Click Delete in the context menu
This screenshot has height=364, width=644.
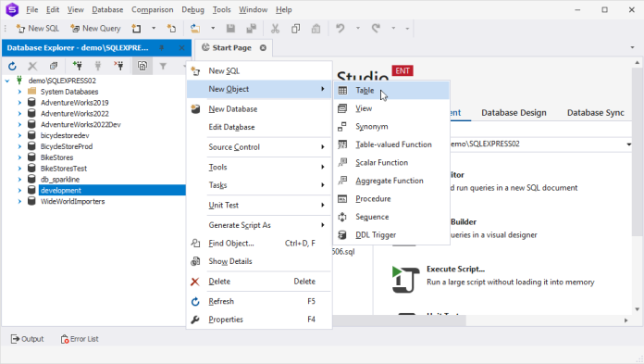tap(259, 282)
